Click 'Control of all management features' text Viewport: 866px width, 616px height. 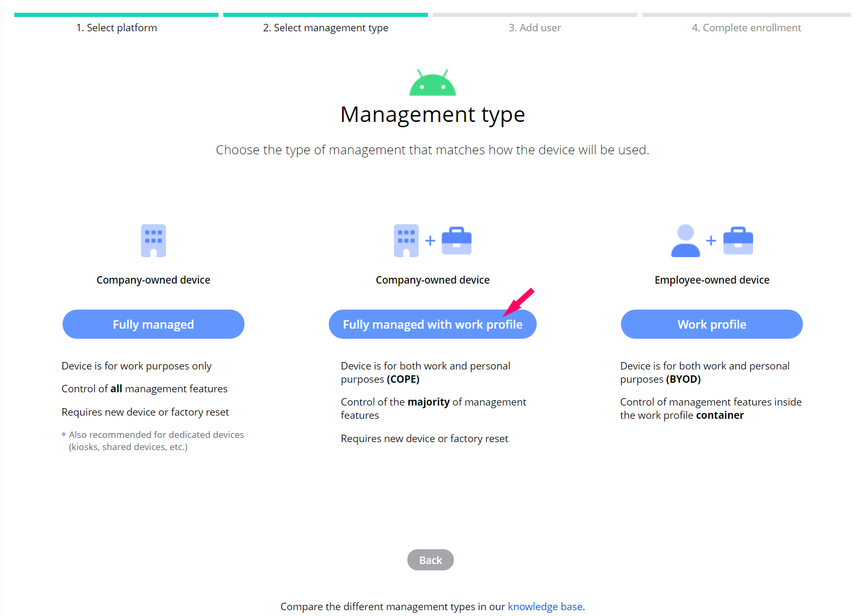click(x=144, y=389)
